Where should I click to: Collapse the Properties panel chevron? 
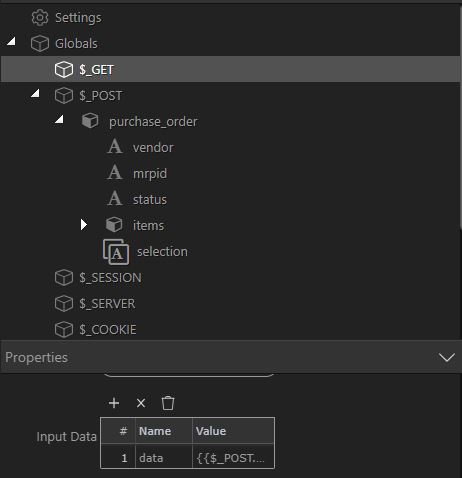click(x=447, y=357)
